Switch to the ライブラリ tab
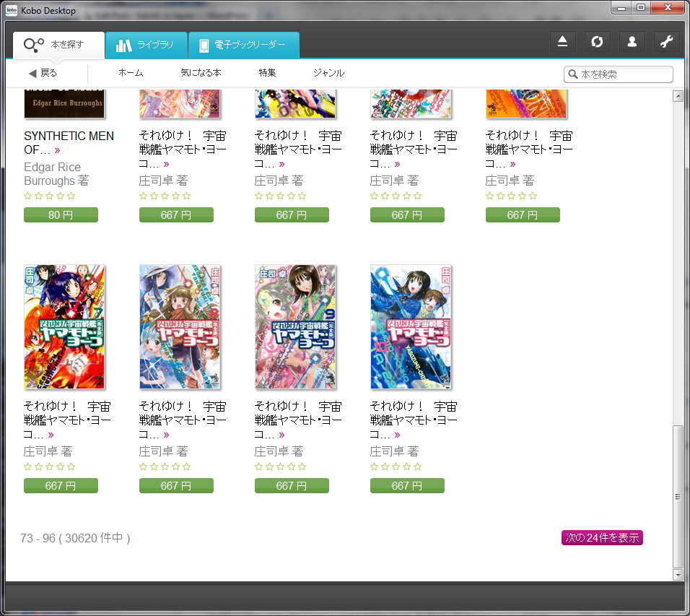The image size is (690, 616). 147,45
